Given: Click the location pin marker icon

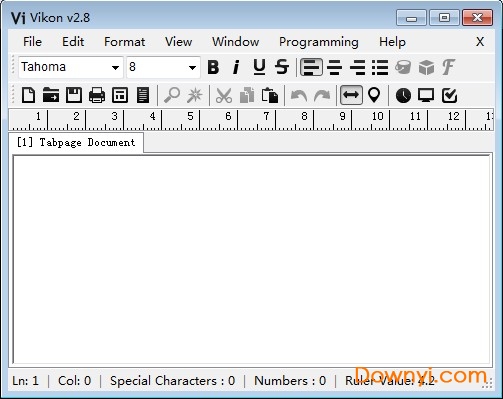Looking at the screenshot, I should pyautogui.click(x=374, y=95).
